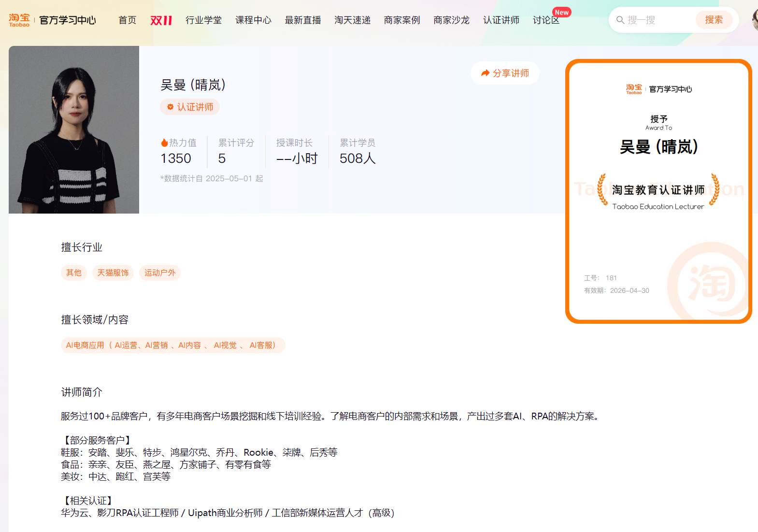Click Taobao Education Lecturer text on certificate
Screen dimensions: 758x532
point(658,206)
